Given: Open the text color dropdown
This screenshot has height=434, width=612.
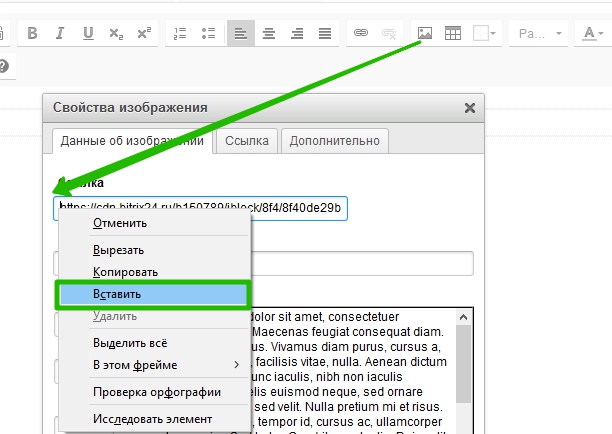Looking at the screenshot, I should point(593,33).
